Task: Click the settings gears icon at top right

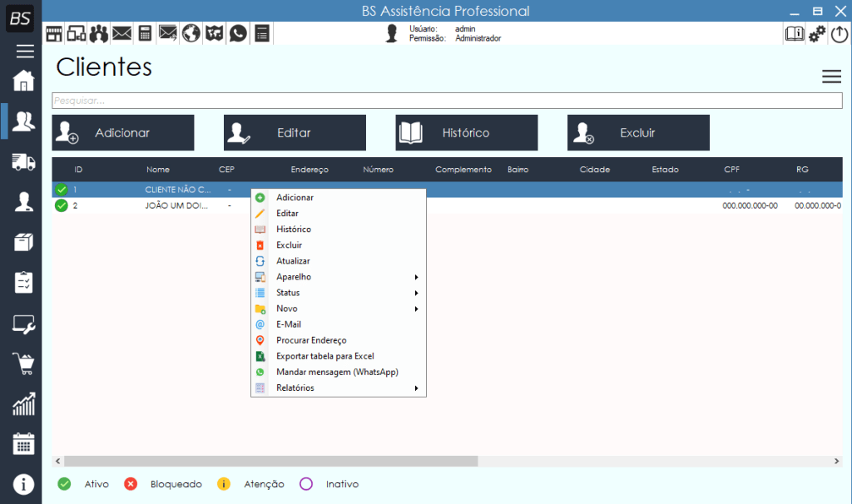Action: (x=817, y=33)
